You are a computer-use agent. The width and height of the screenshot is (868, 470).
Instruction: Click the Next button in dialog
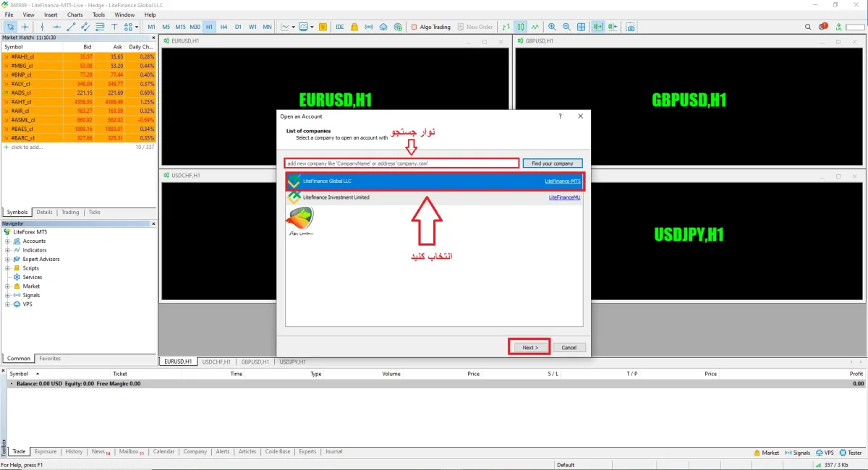click(x=529, y=347)
